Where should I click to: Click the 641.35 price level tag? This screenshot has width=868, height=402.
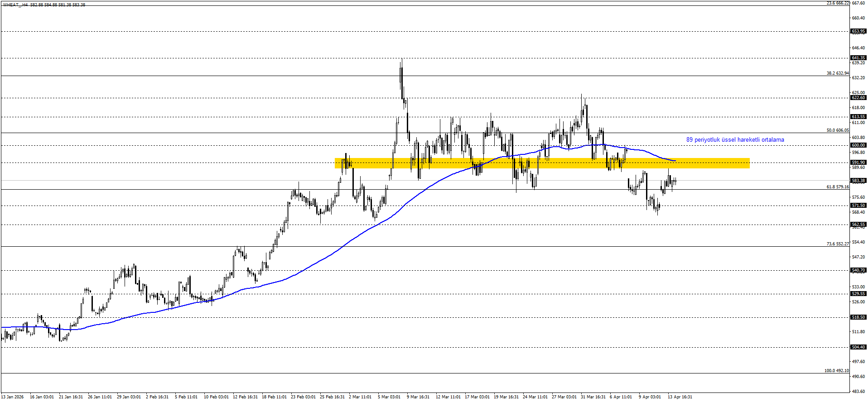(x=858, y=58)
